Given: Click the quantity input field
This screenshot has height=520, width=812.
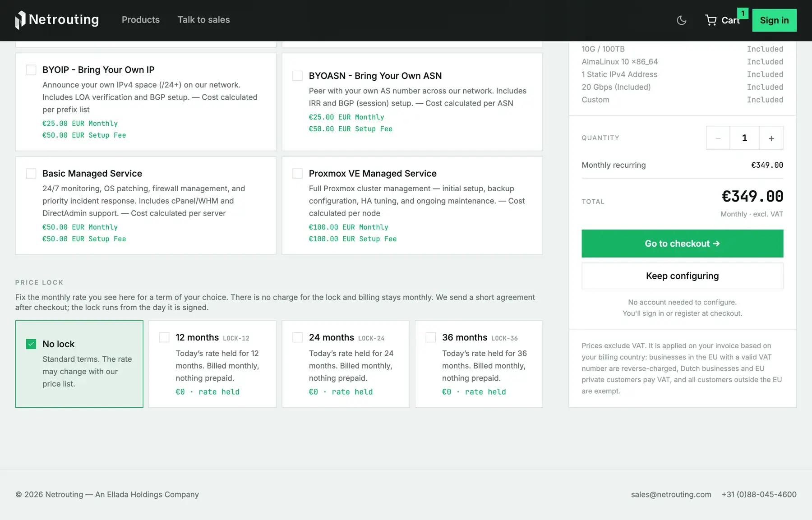Looking at the screenshot, I should (745, 138).
